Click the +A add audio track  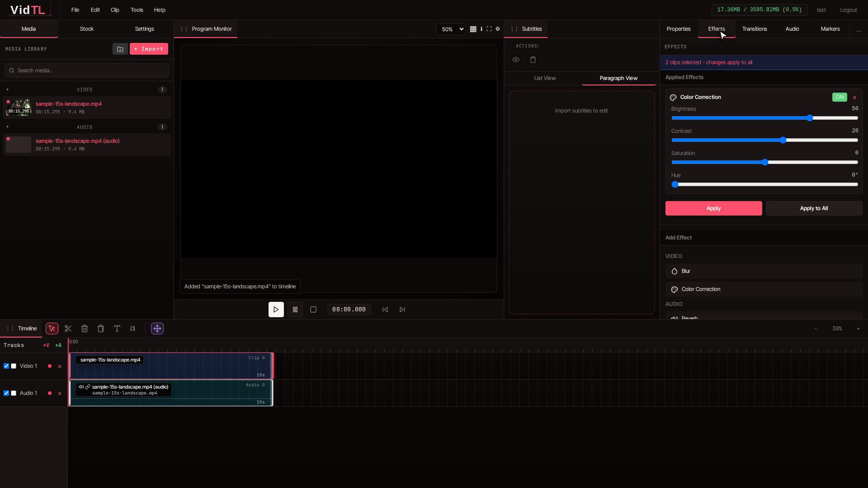coord(58,345)
